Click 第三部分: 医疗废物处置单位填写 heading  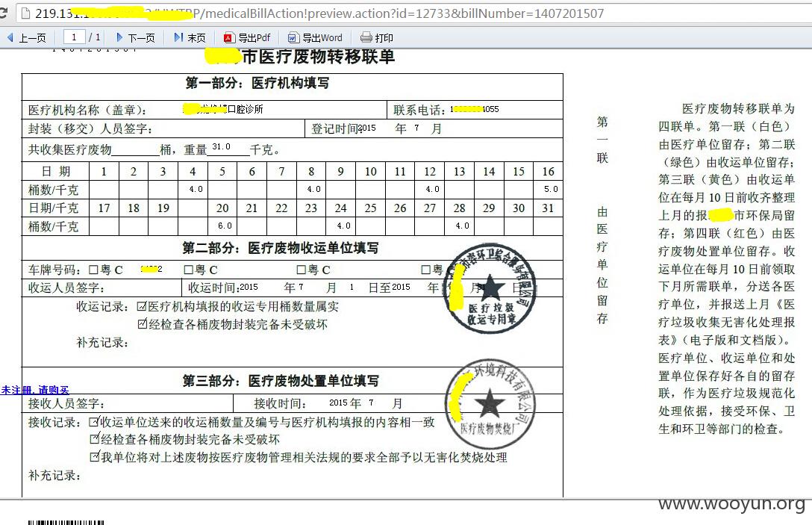[x=280, y=381]
